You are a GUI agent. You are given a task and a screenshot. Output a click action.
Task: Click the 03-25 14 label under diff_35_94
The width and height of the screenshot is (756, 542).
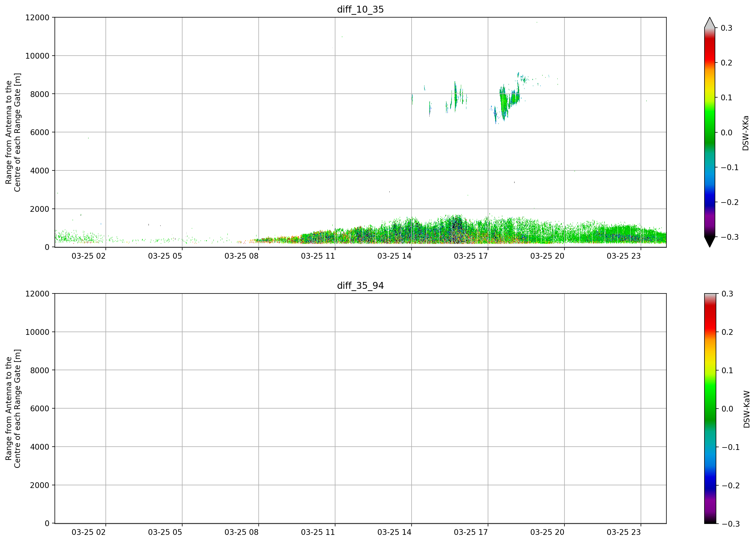pos(394,532)
